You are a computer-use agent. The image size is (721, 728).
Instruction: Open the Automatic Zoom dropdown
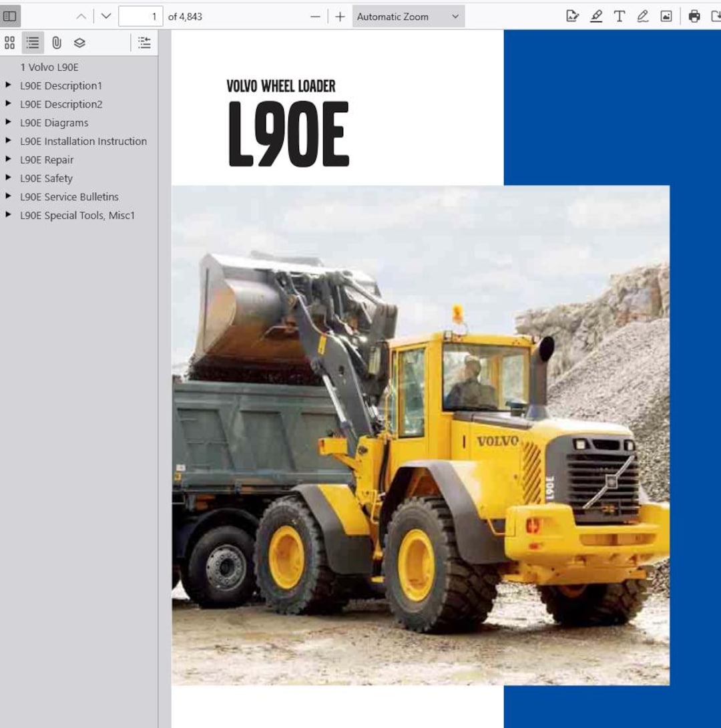[409, 17]
